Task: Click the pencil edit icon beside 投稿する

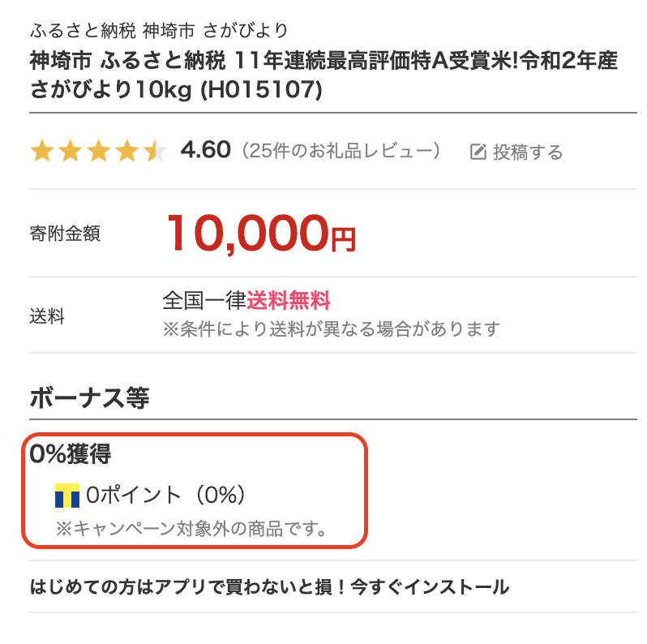Action: (478, 152)
